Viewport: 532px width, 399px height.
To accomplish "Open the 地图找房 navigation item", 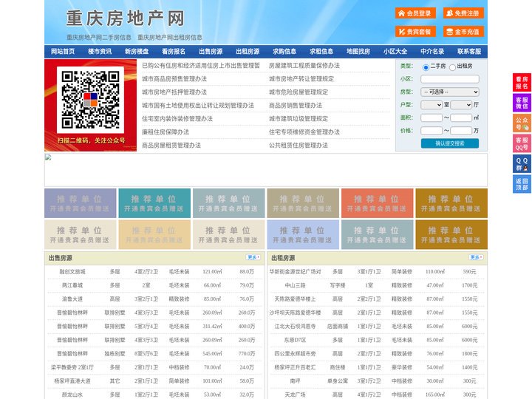I will (x=358, y=52).
